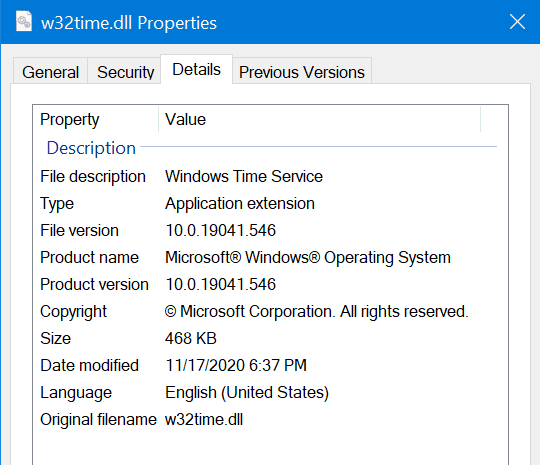Click the title bar text w32time.dll Properties
Image resolution: width=540 pixels, height=465 pixels.
pyautogui.click(x=129, y=23)
